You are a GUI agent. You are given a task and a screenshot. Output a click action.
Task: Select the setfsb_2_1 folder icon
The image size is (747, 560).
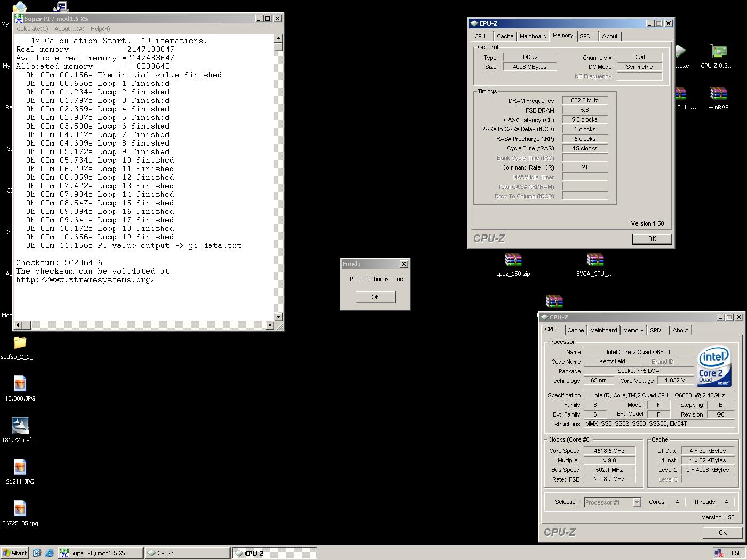(20, 342)
